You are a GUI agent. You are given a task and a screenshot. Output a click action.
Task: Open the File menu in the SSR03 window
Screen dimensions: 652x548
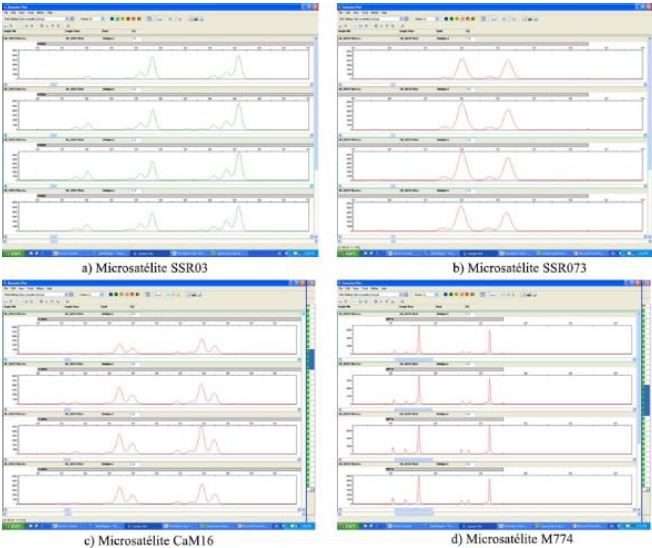coord(6,13)
